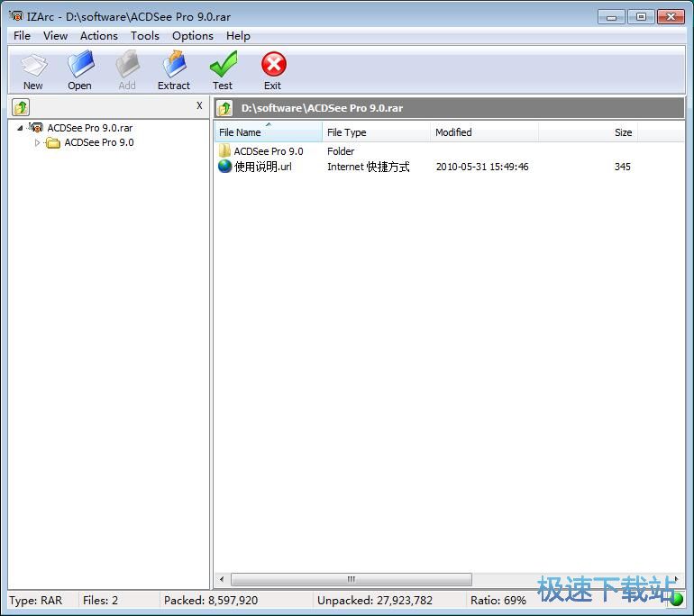Click the Size column header
Viewport: 694px width, 616px height.
622,132
